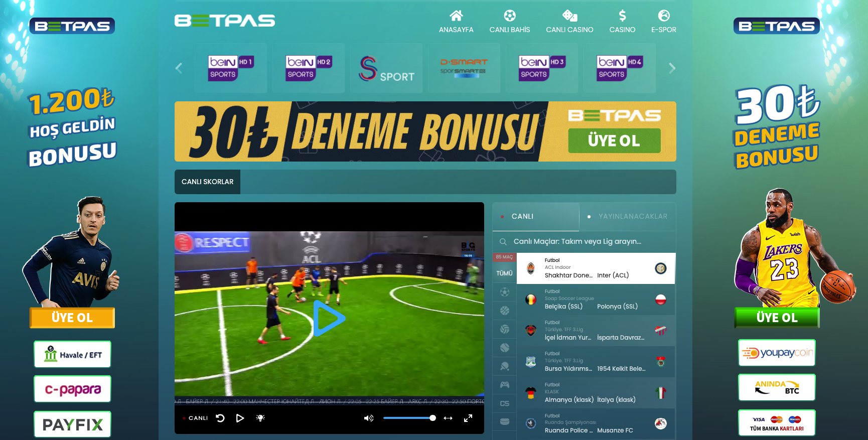Choose youpaycoin payment option
This screenshot has height=440, width=868.
[x=777, y=353]
